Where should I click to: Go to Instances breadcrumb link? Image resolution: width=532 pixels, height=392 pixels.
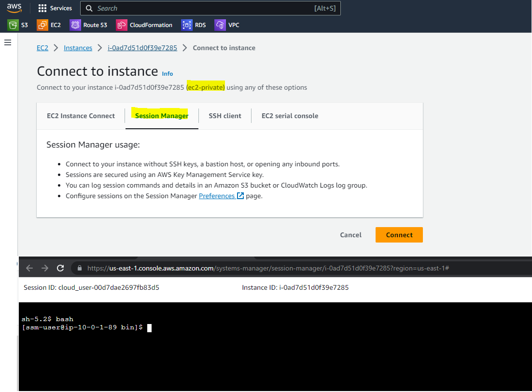pos(78,48)
